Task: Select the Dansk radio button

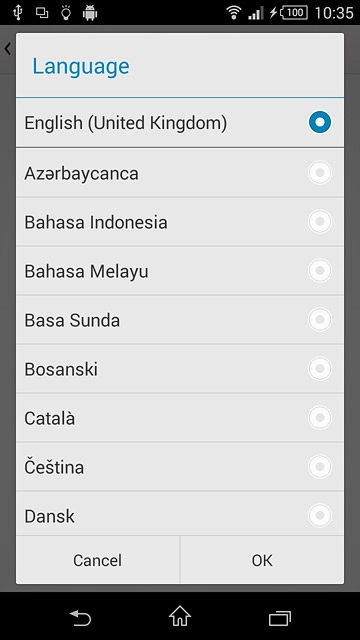Action: coord(320,516)
